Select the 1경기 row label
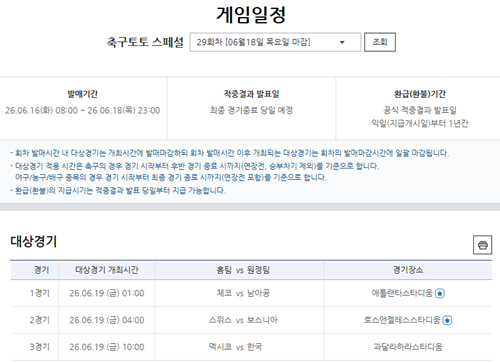The image size is (500, 363). 39,293
